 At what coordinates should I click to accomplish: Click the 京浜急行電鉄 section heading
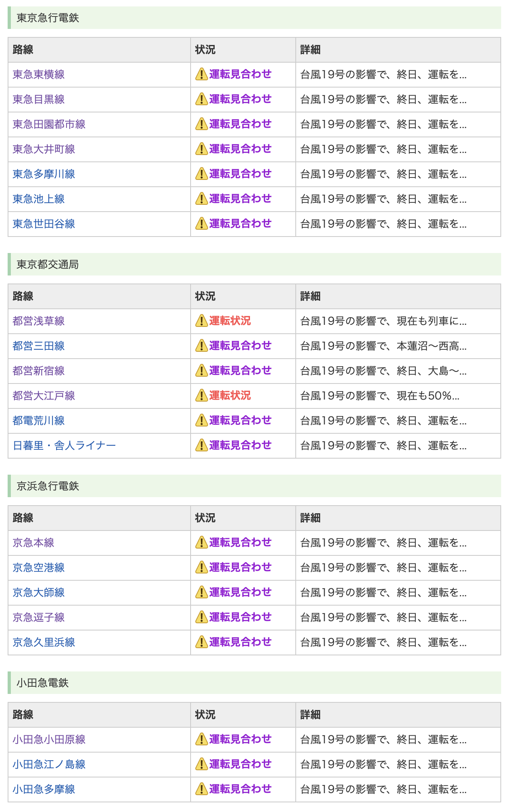click(254, 486)
